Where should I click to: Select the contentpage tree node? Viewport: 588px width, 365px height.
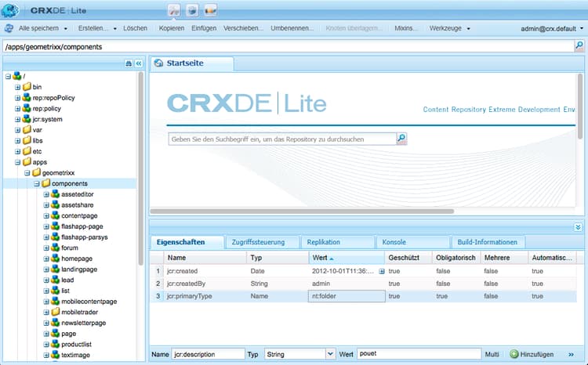[79, 216]
